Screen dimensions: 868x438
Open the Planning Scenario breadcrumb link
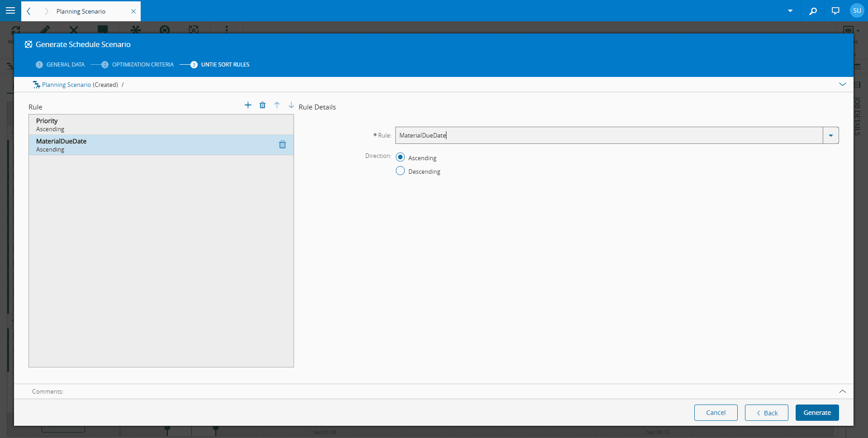(66, 85)
